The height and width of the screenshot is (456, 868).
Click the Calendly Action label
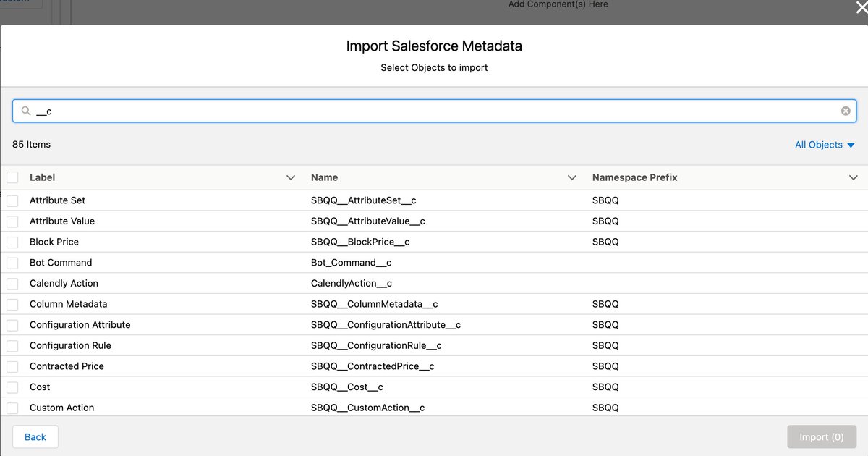pyautogui.click(x=64, y=284)
